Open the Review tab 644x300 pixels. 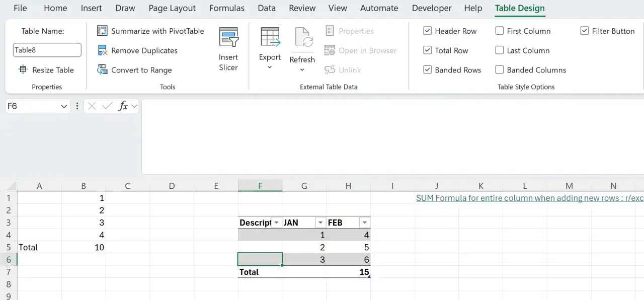[x=302, y=8]
